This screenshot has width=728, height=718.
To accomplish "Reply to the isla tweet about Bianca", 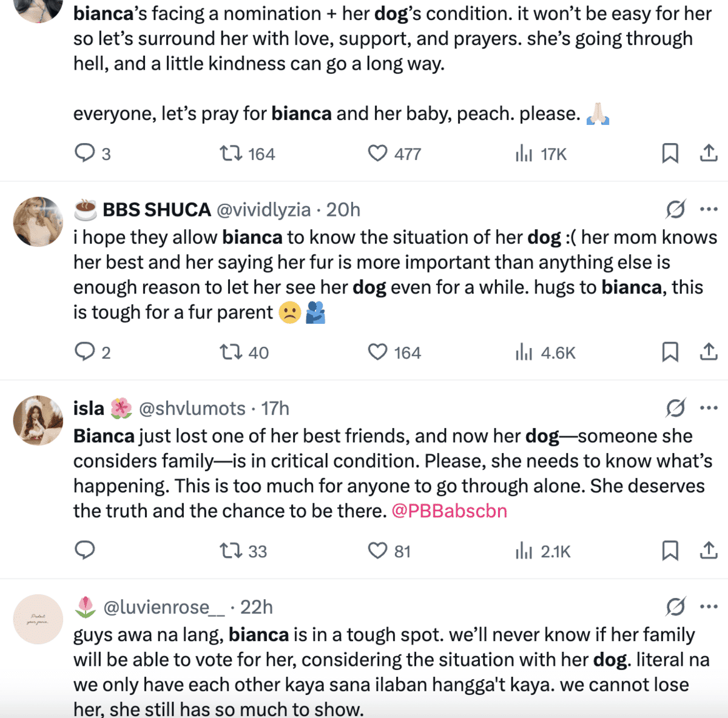I will click(84, 551).
